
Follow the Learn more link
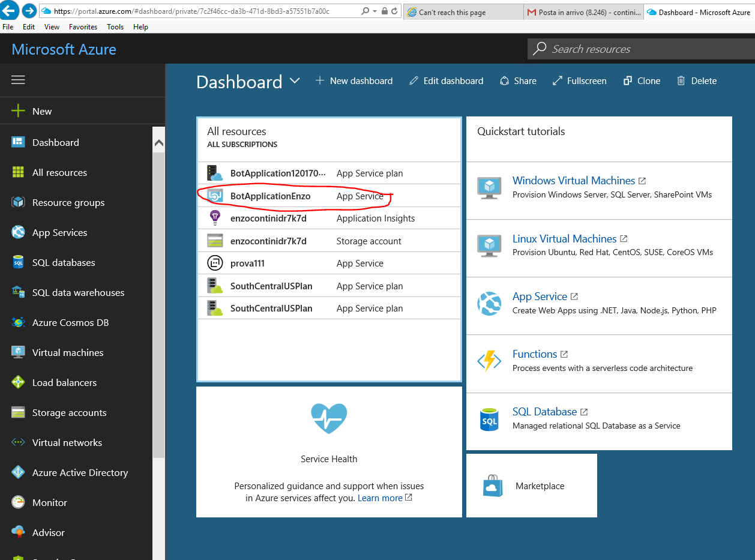tap(380, 498)
